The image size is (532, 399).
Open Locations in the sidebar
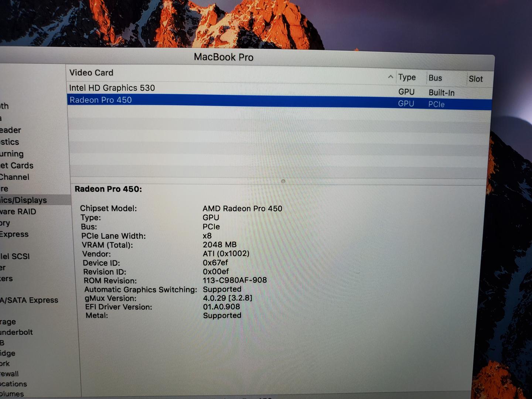(13, 384)
